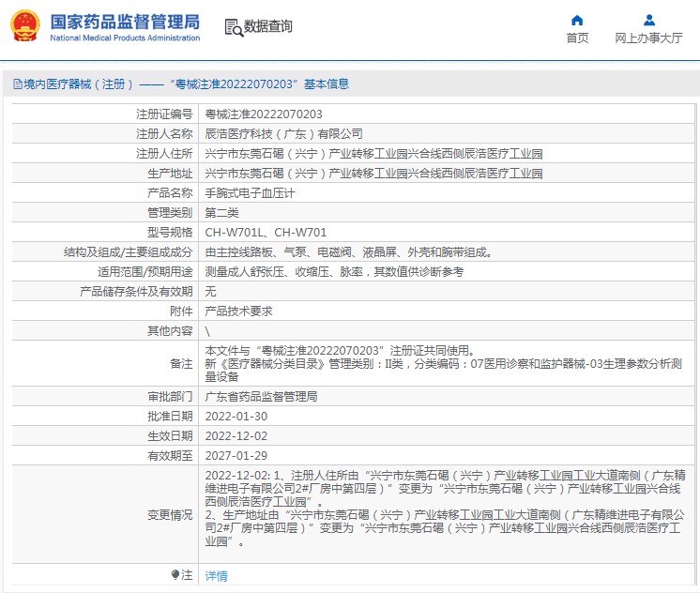Image resolution: width=700 pixels, height=593 pixels.
Task: Click the 备注 label
Action: point(181,363)
